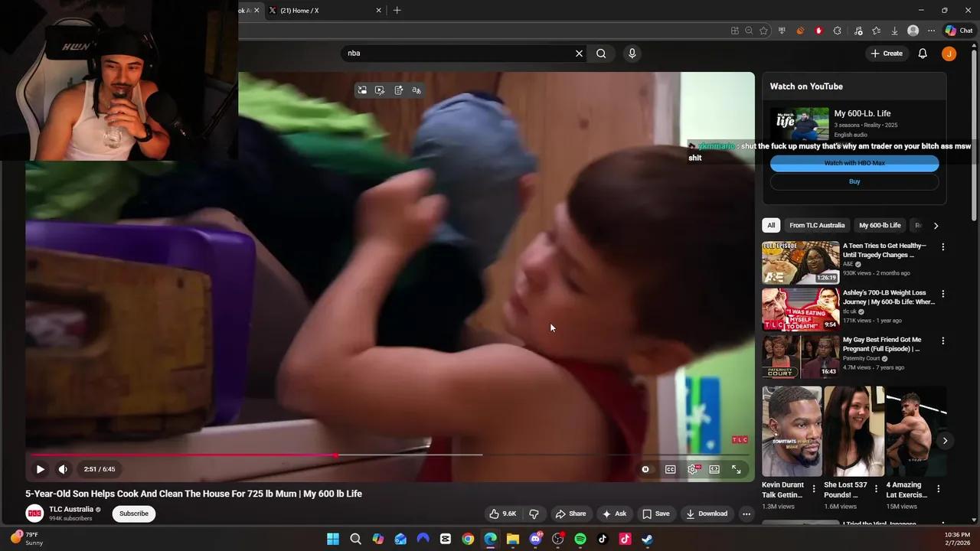Open Edge downloads arrow icon
The image size is (980, 551).
click(894, 31)
